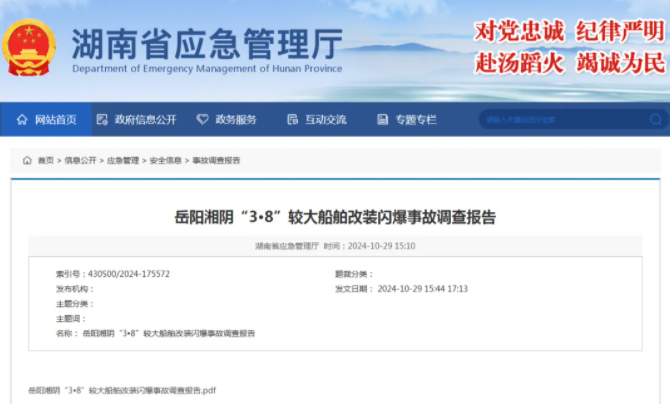This screenshot has height=407, width=670.
Task: Click the breadcrumb home icon
Action: 27,160
